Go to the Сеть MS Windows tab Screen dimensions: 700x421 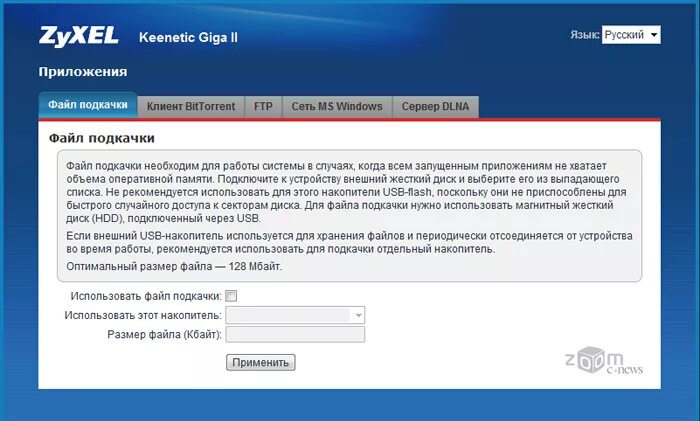[337, 106]
